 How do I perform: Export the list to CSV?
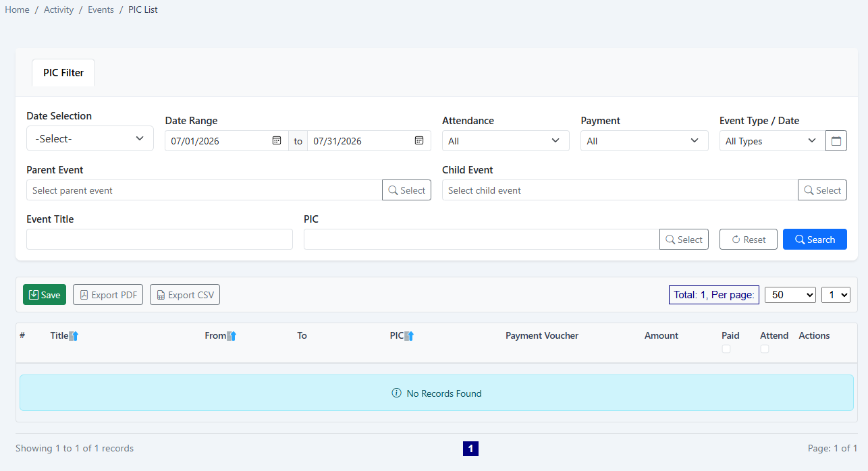pyautogui.click(x=185, y=295)
